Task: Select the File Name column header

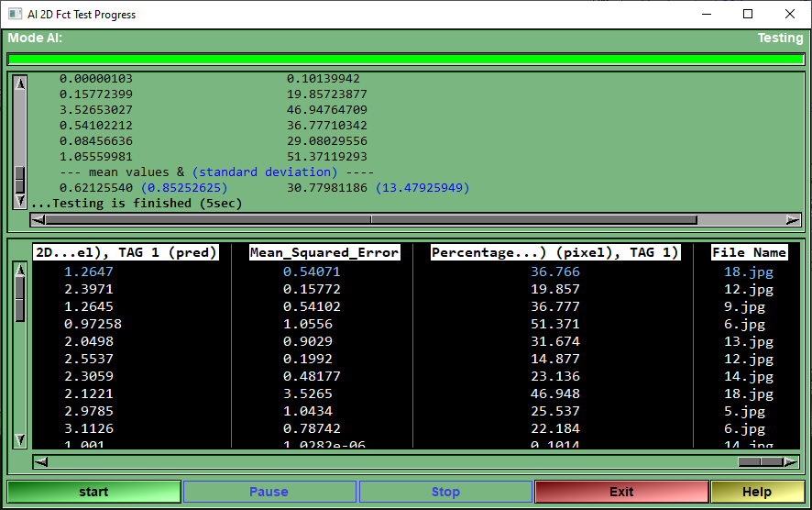Action: 749,252
